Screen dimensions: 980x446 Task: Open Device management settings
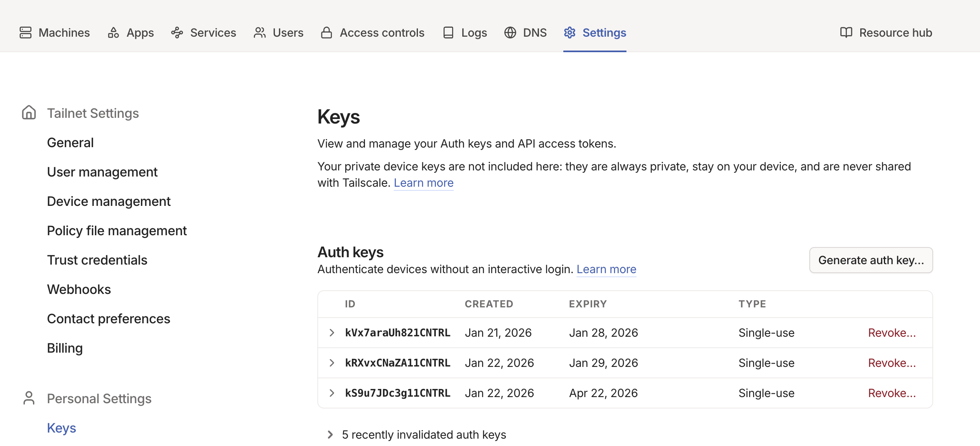[109, 201]
